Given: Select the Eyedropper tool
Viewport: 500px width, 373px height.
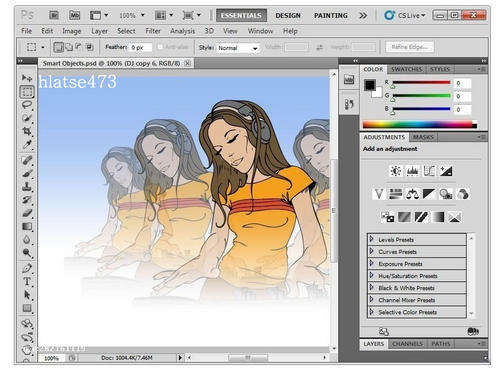Looking at the screenshot, I should [x=27, y=145].
